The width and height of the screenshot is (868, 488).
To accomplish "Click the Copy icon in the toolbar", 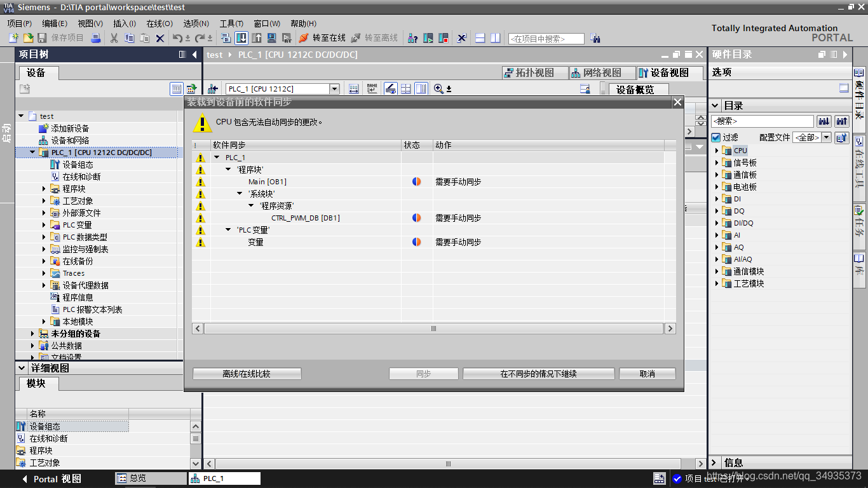I will pyautogui.click(x=129, y=38).
